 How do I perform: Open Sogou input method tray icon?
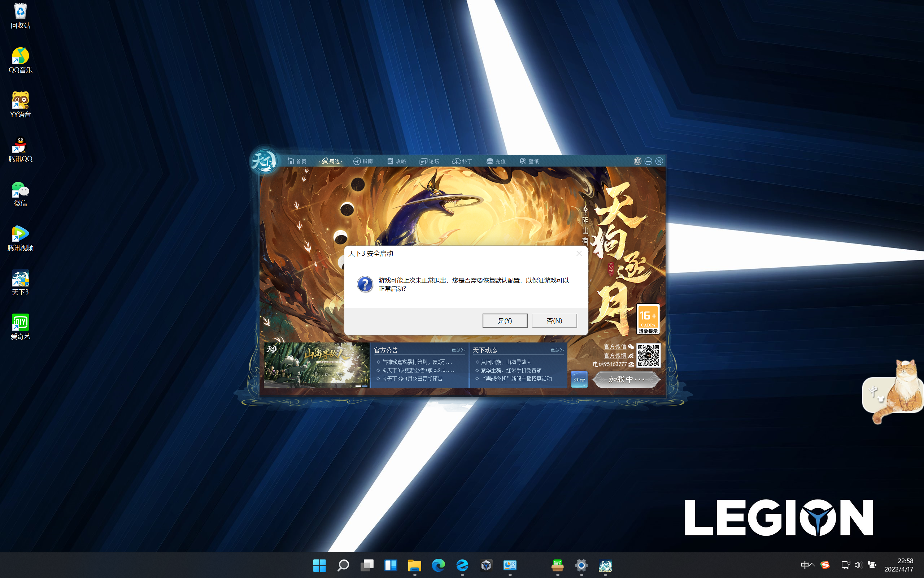[825, 565]
